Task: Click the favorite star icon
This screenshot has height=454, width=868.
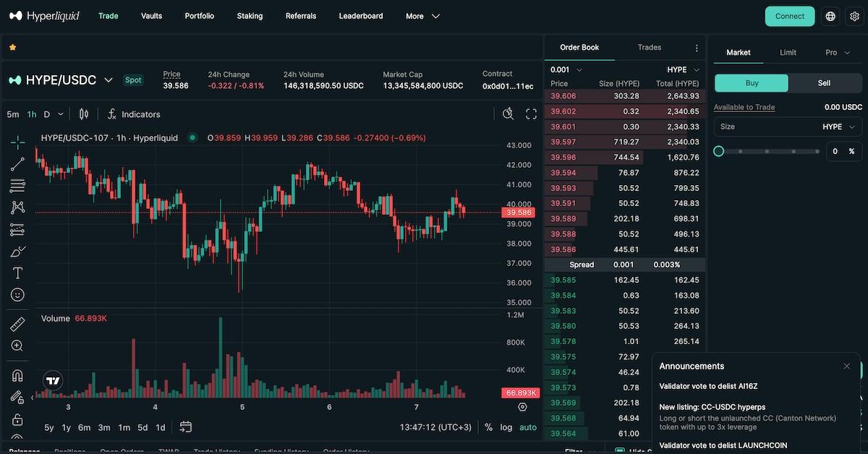Action: point(12,48)
